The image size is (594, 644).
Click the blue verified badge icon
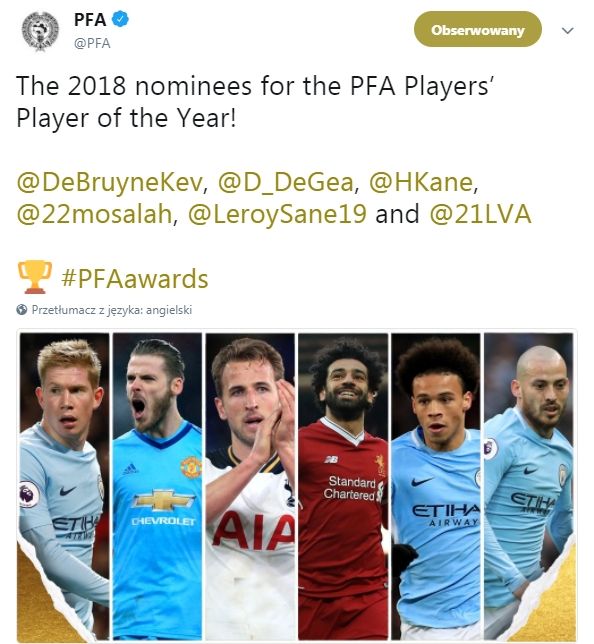point(120,19)
